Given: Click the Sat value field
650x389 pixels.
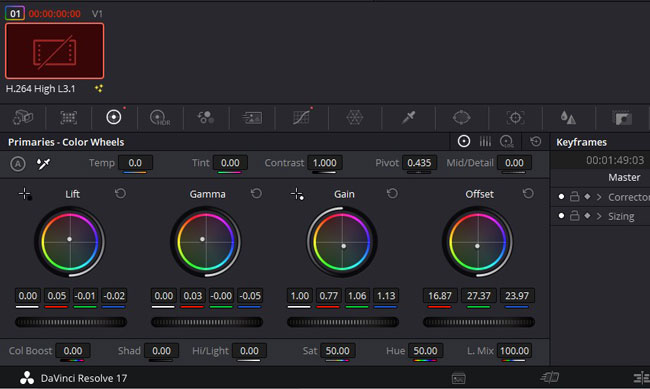Looking at the screenshot, I should point(337,351).
